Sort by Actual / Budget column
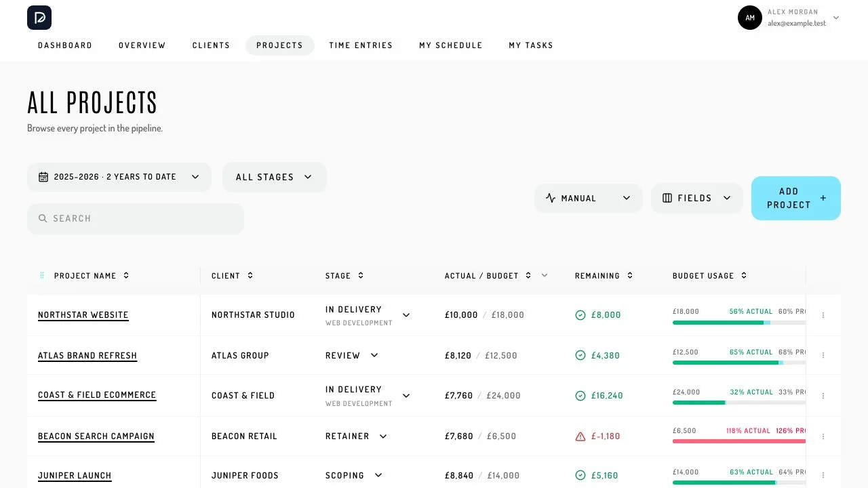 tap(488, 276)
